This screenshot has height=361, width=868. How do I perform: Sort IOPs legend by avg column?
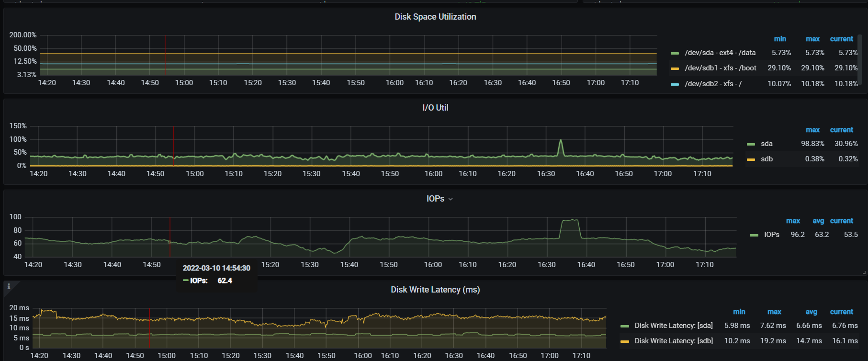(818, 221)
